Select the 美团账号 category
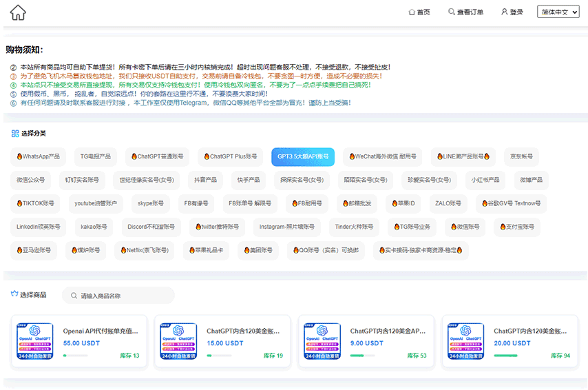This screenshot has height=390, width=588. (x=258, y=250)
